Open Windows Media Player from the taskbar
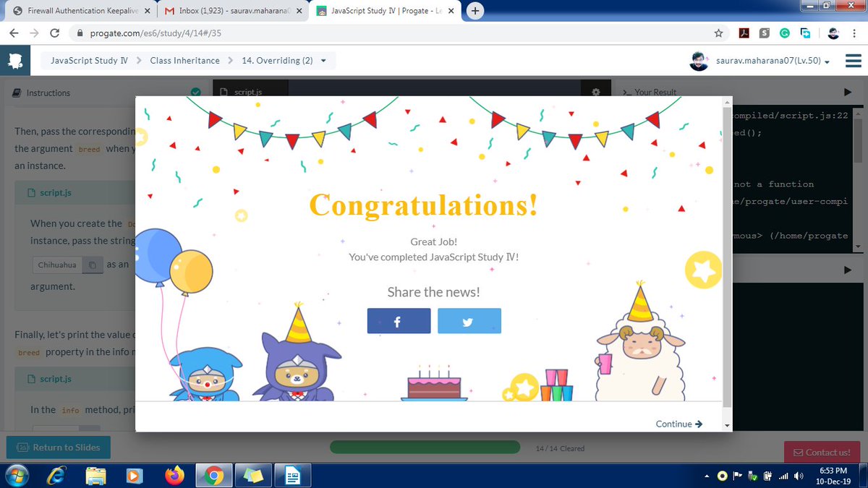 coord(135,476)
